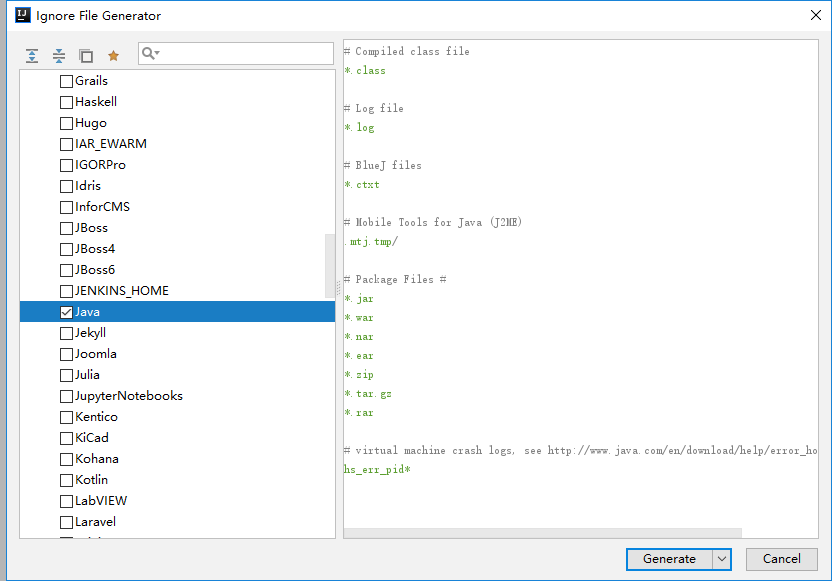Click the star Favorites icon

point(113,55)
